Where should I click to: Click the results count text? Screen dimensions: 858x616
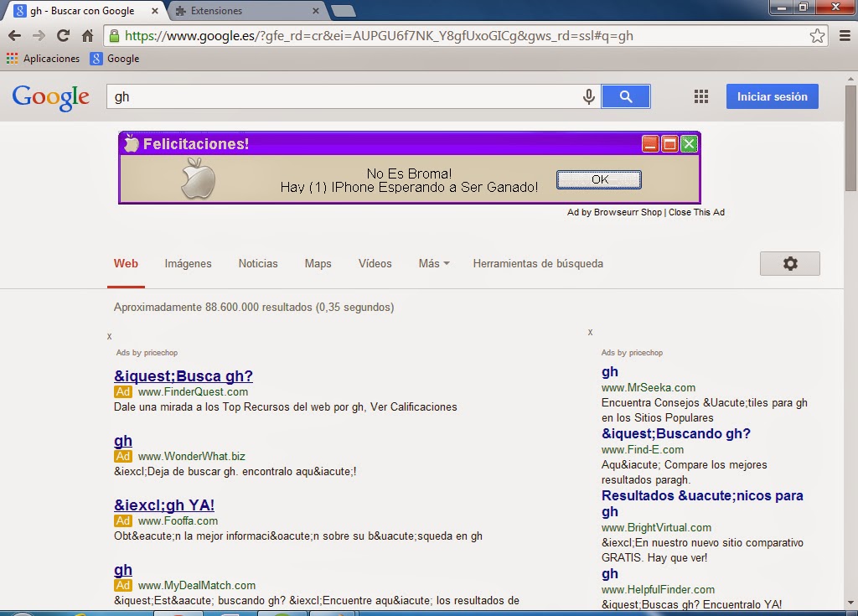[x=254, y=308]
